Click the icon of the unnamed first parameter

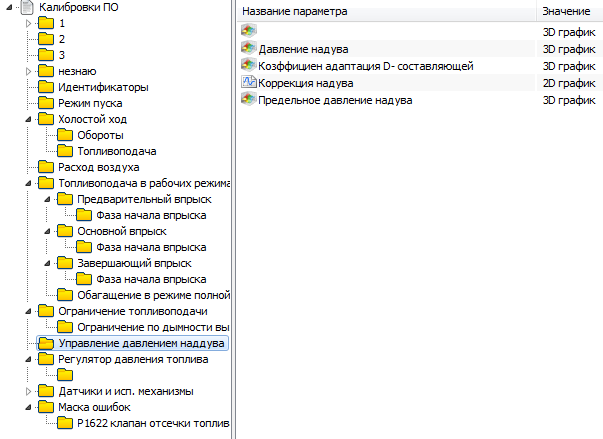249,31
